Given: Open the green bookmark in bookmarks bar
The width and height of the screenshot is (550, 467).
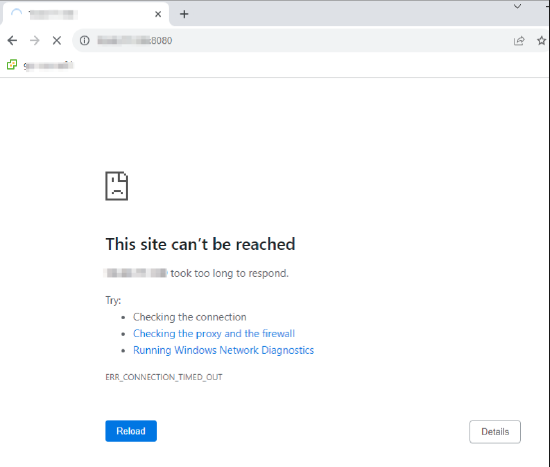Looking at the screenshot, I should point(40,65).
